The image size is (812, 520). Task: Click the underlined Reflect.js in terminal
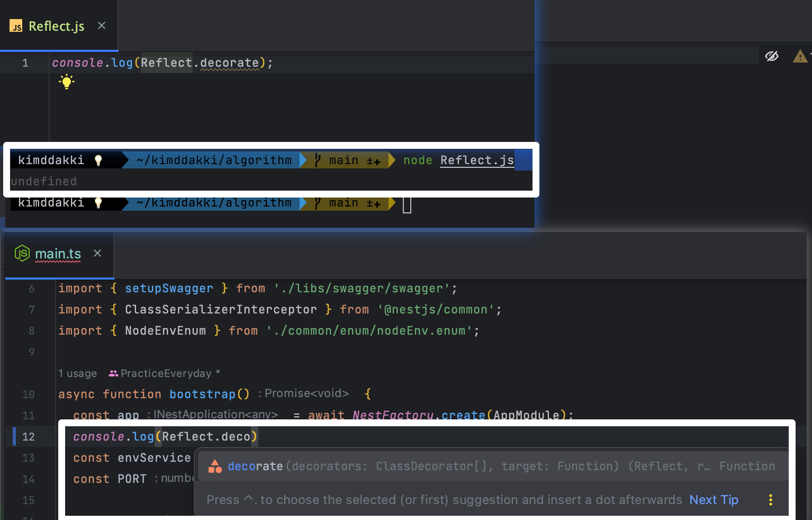[x=477, y=160]
